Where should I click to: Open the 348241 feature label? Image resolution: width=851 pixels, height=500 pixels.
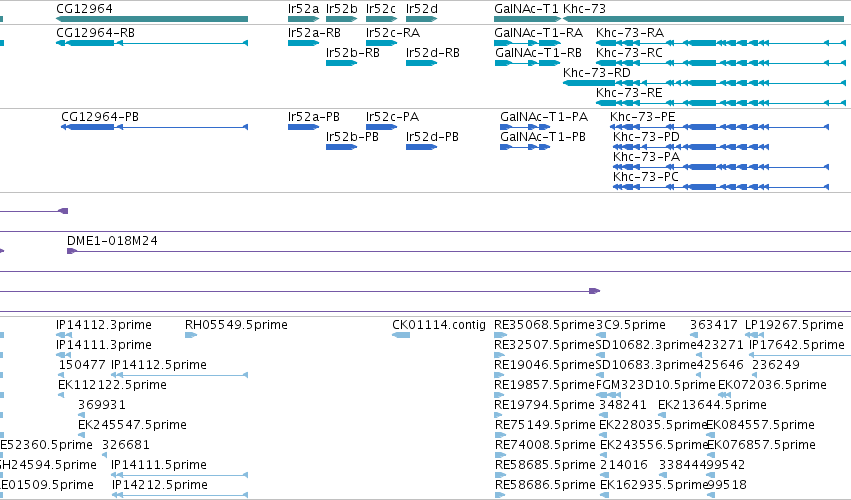tap(623, 405)
